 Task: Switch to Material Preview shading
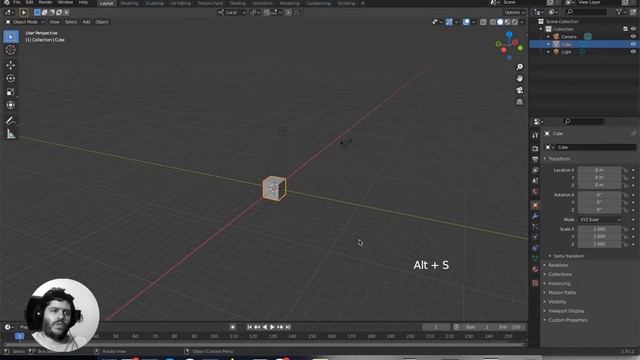click(507, 22)
